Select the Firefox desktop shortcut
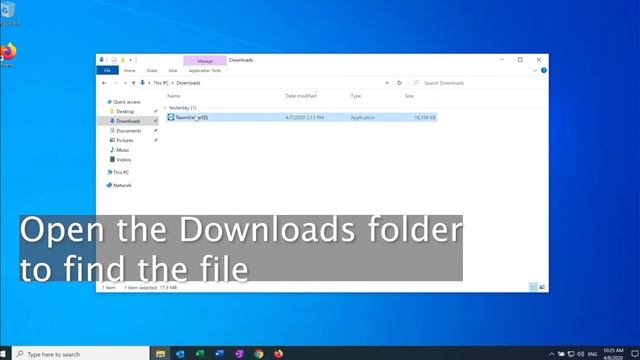640x360 pixels. pyautogui.click(x=8, y=55)
